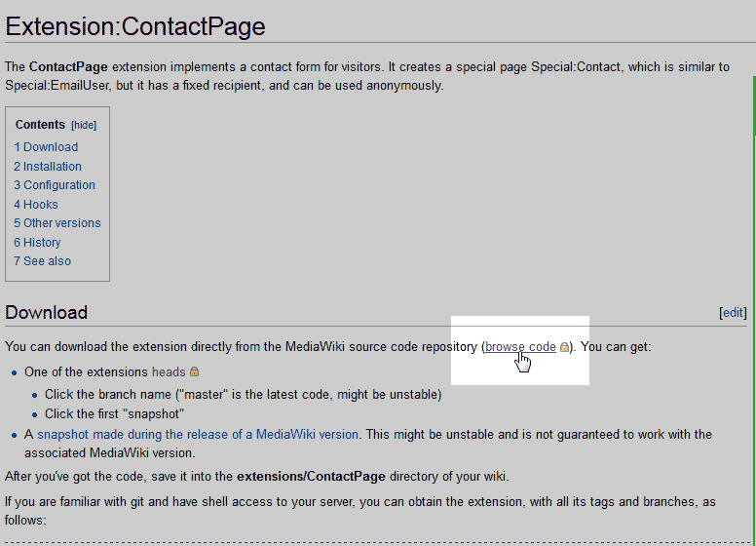Click the Extension:ContactPage page title
Screen dimensions: 756x546
point(135,25)
